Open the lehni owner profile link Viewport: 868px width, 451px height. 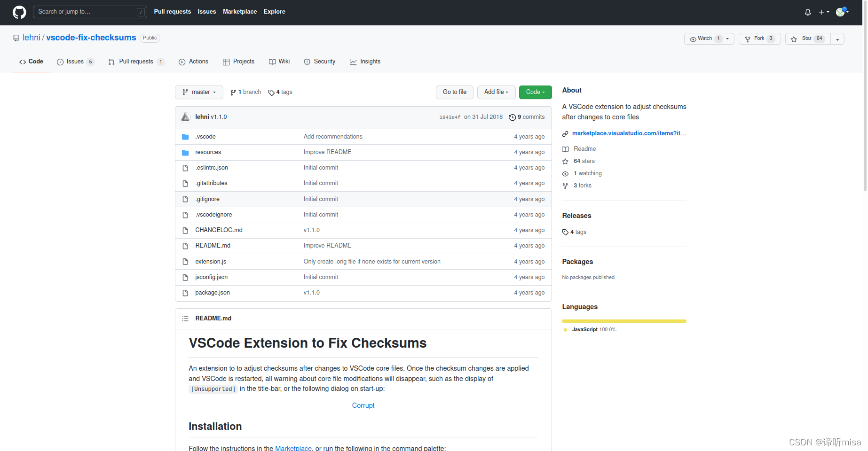pos(32,38)
